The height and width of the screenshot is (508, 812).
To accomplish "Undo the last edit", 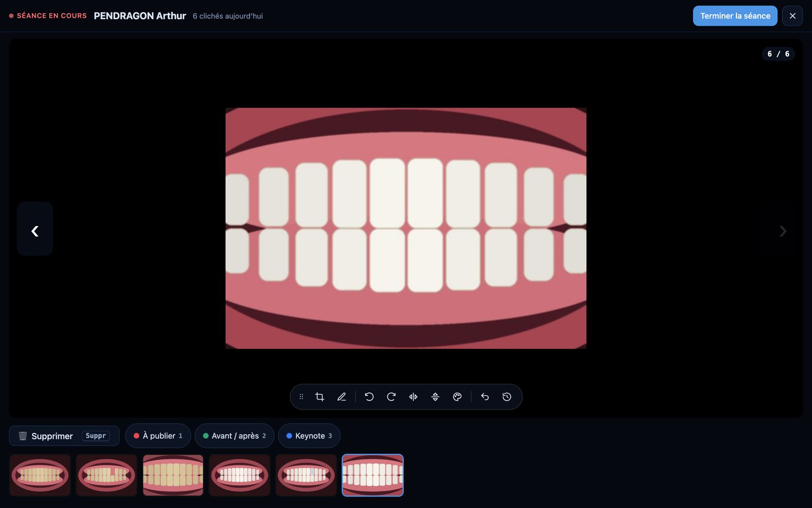I will (x=485, y=397).
